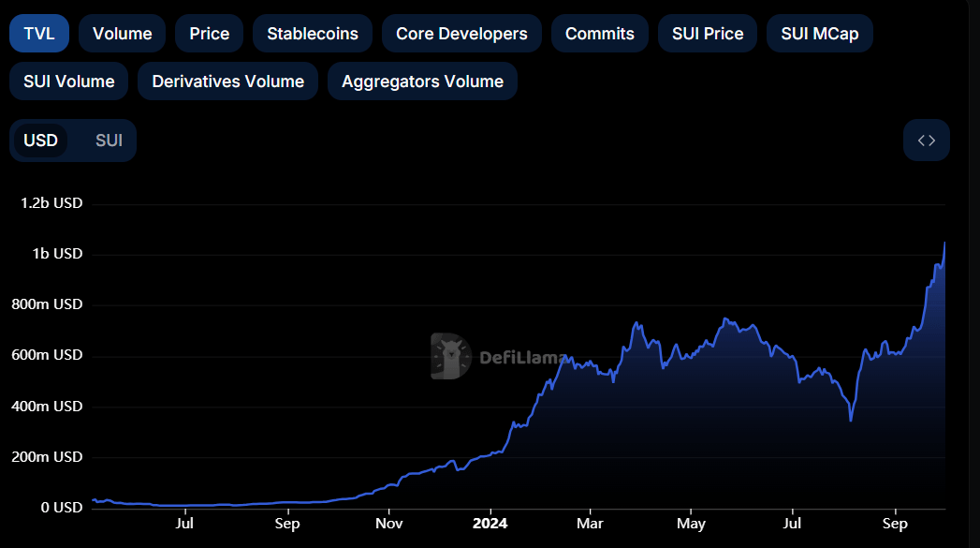Switch currency to SUI

tap(109, 140)
